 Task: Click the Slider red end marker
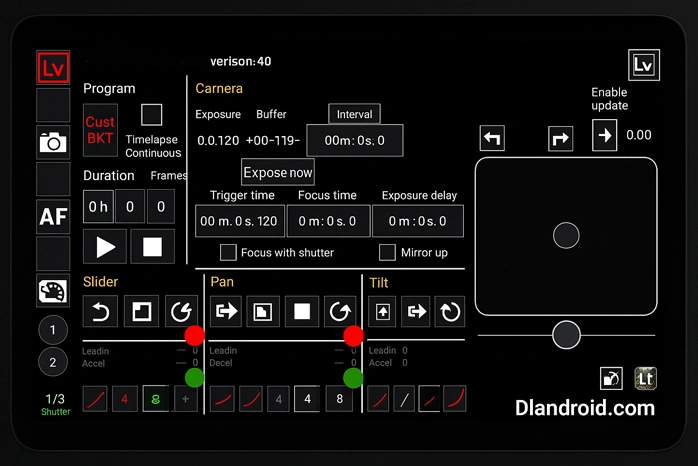[x=195, y=336]
